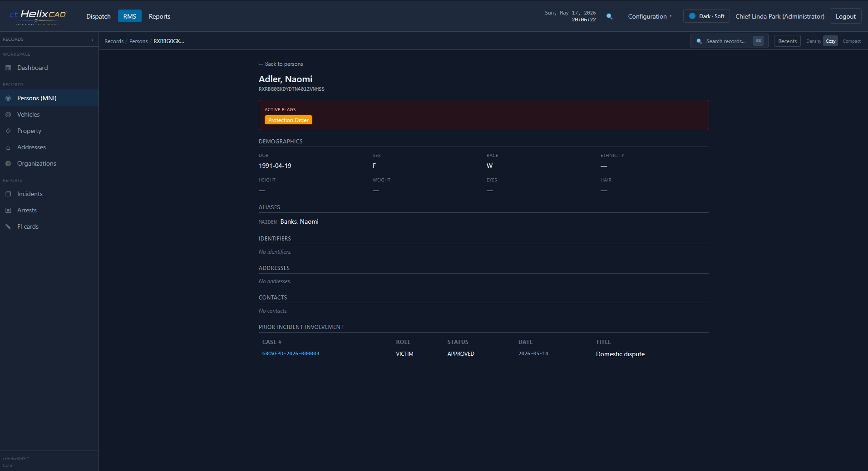Click the theme color dot icon

coord(692,16)
